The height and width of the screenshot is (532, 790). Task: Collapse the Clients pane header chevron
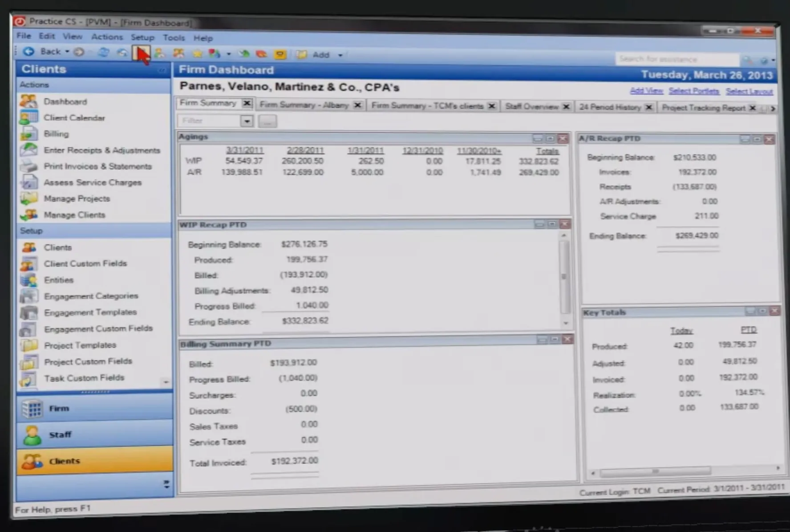click(162, 70)
